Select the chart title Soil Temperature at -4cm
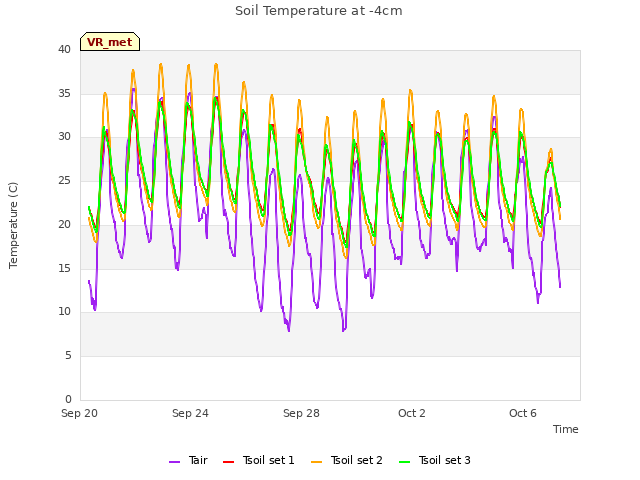The image size is (640, 480). tap(319, 11)
